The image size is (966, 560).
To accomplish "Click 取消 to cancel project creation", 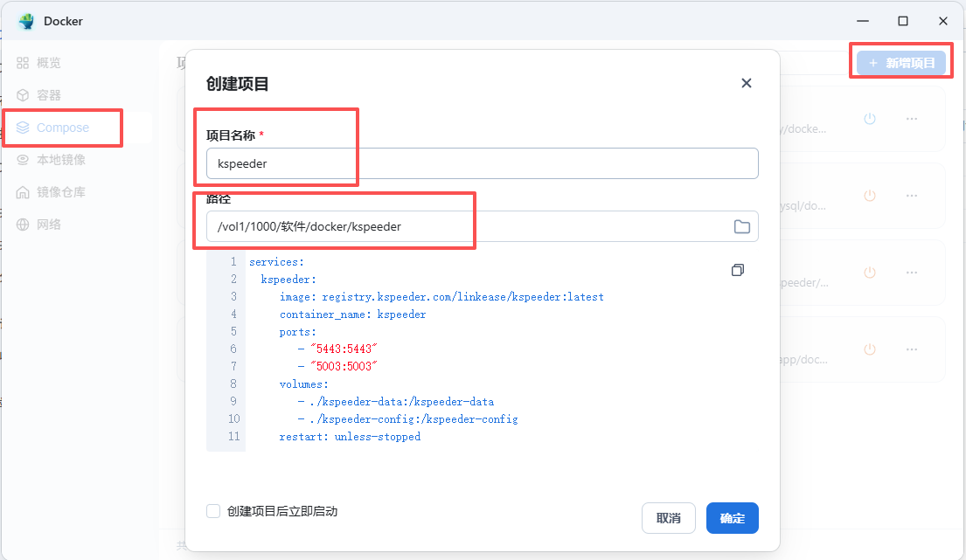I will coord(668,518).
